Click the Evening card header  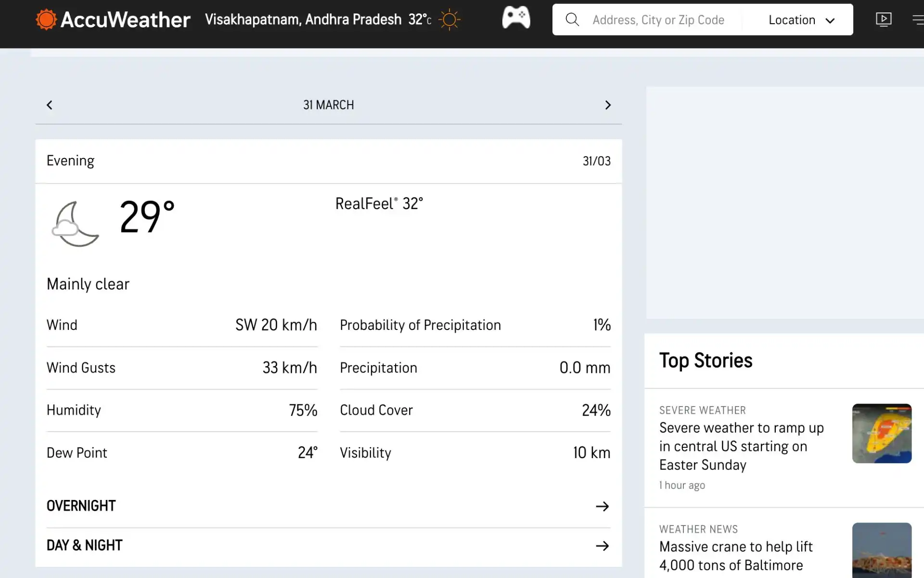coord(329,161)
